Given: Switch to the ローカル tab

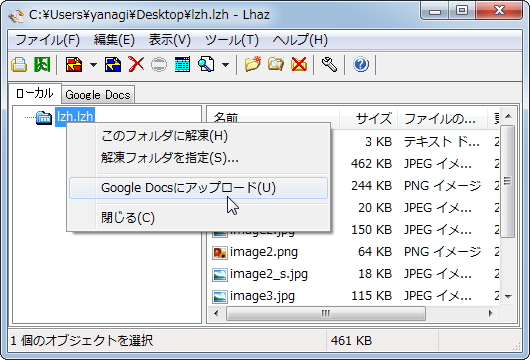Looking at the screenshot, I should tap(35, 93).
